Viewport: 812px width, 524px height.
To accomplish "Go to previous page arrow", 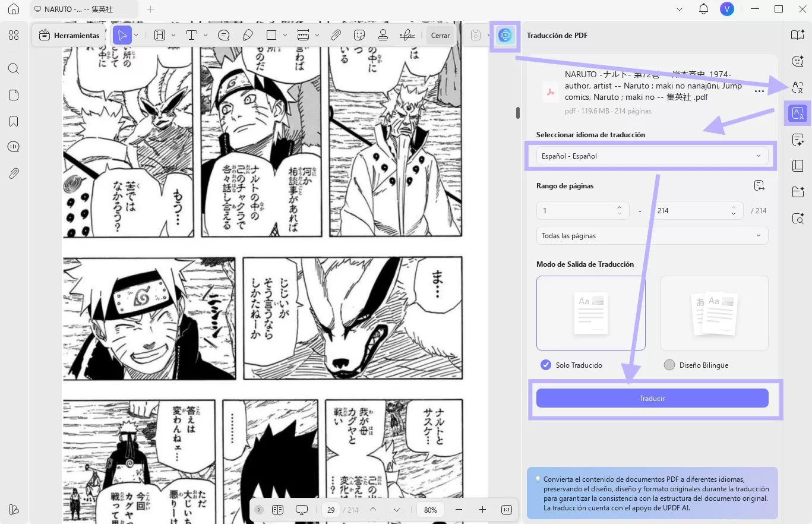I will (373, 509).
